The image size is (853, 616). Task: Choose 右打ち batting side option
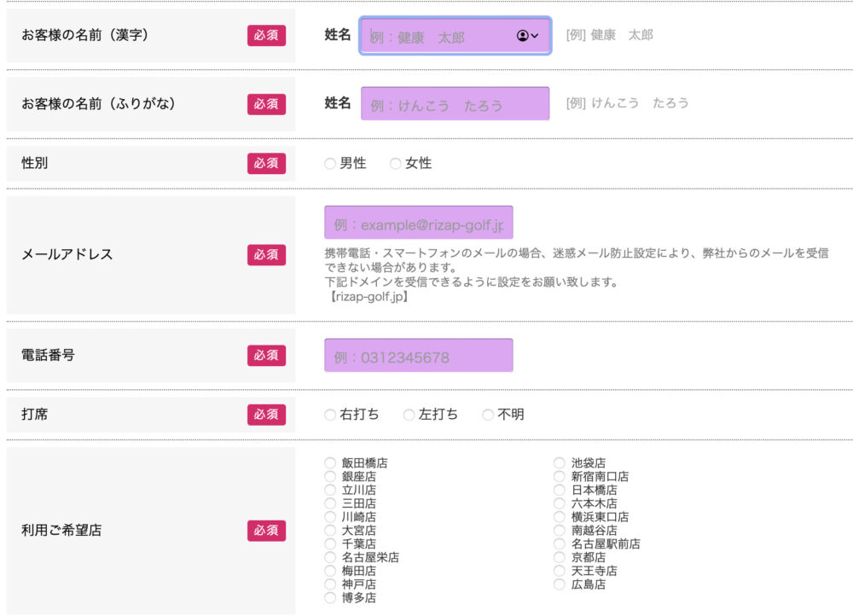[x=329, y=415]
